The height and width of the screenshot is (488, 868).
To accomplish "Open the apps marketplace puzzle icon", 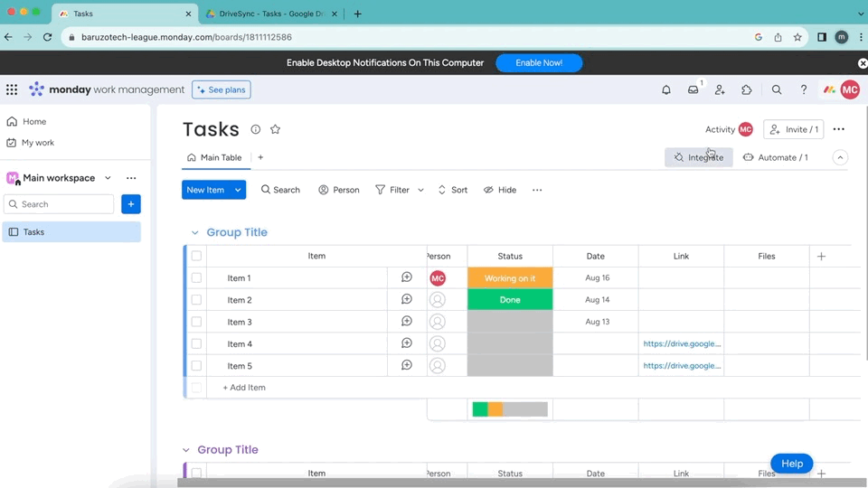I will pyautogui.click(x=747, y=89).
